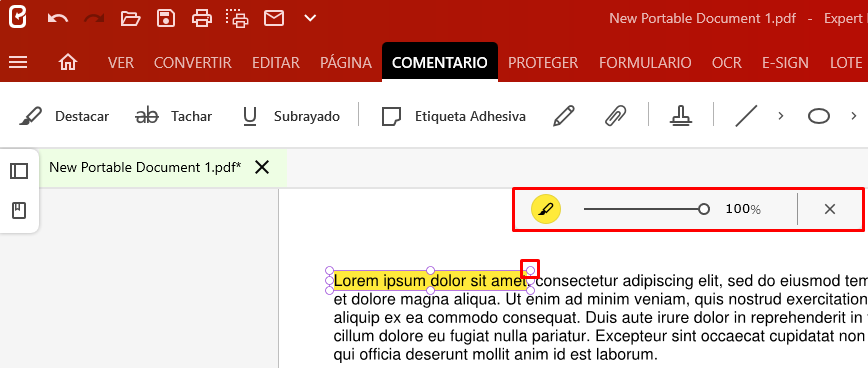This screenshot has width=868, height=368.
Task: Open the hamburger menu
Action: pos(18,63)
